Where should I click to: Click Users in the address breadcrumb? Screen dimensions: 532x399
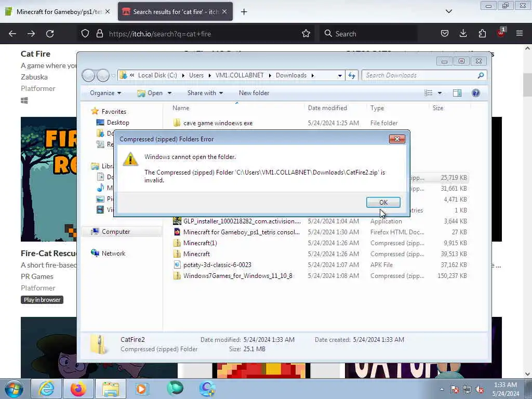click(196, 75)
